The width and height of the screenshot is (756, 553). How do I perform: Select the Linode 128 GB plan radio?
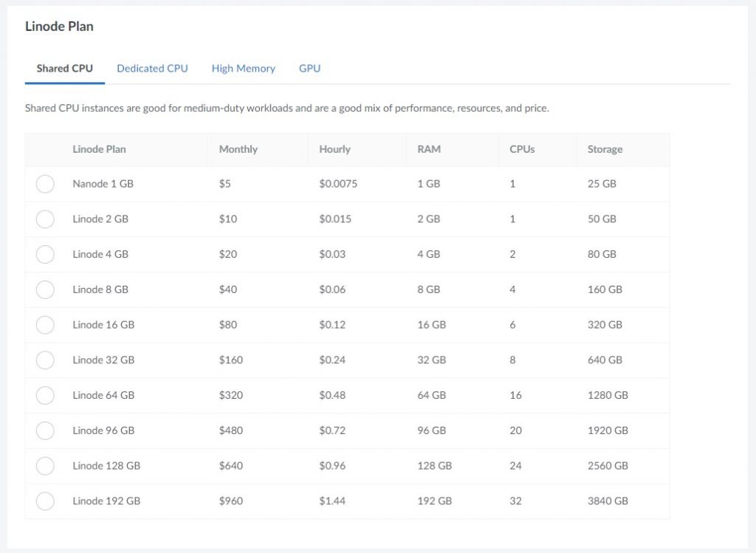point(45,466)
